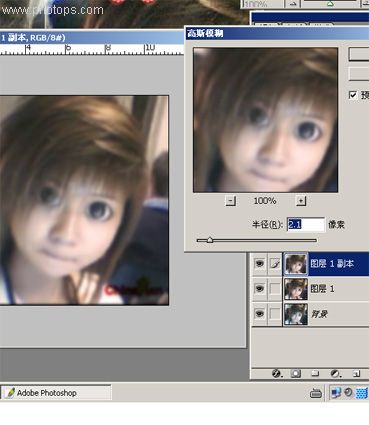
Task: Open the adjustment layer icon menu
Action: 335,374
